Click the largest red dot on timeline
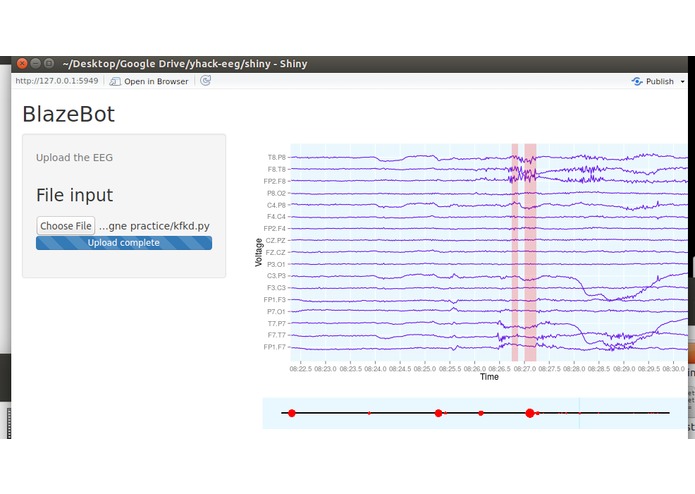695x494 pixels. [530, 413]
